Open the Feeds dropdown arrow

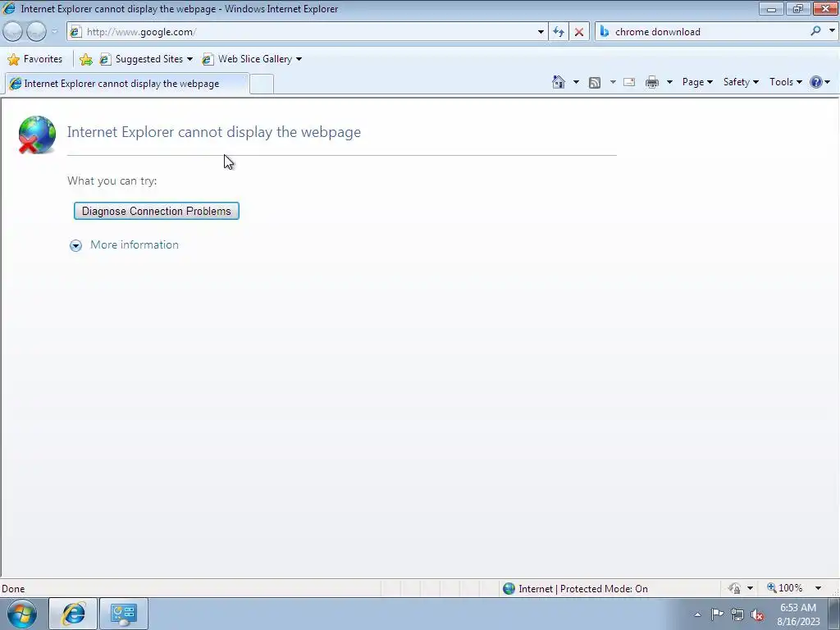coord(613,82)
